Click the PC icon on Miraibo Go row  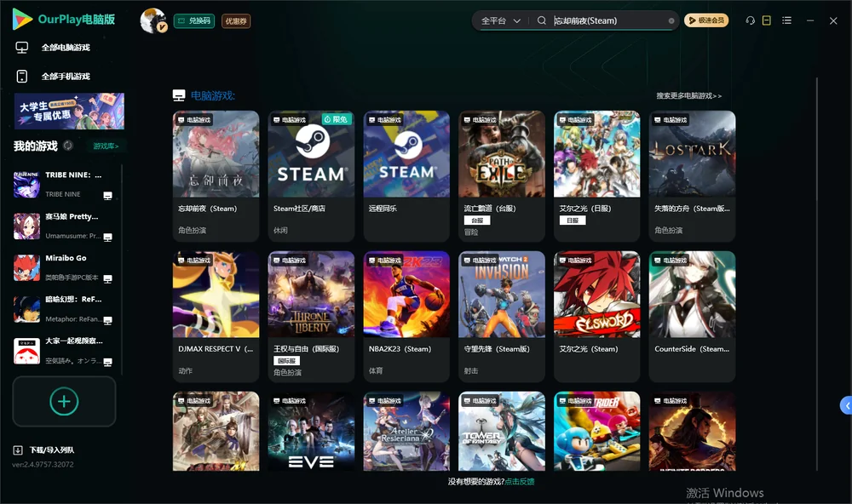coord(107,278)
